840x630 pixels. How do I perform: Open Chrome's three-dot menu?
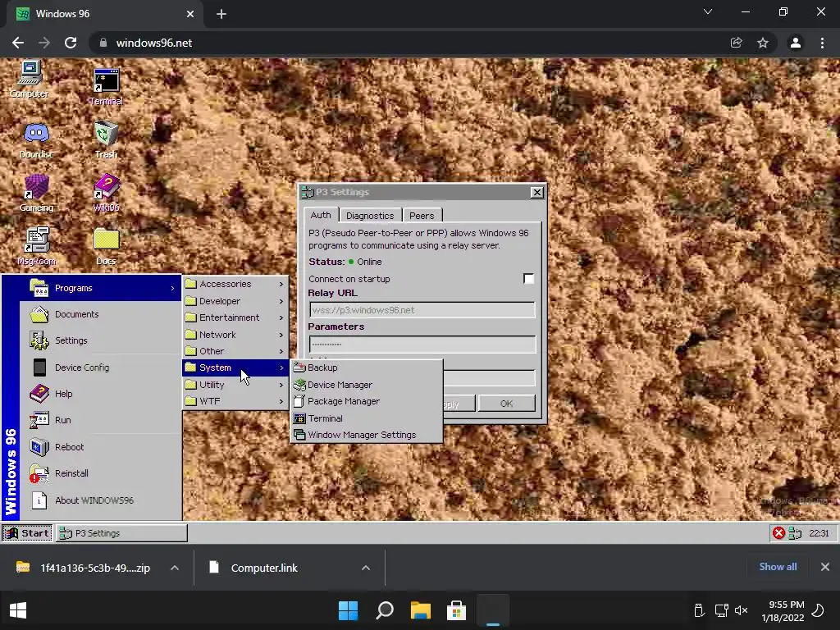coord(822,43)
